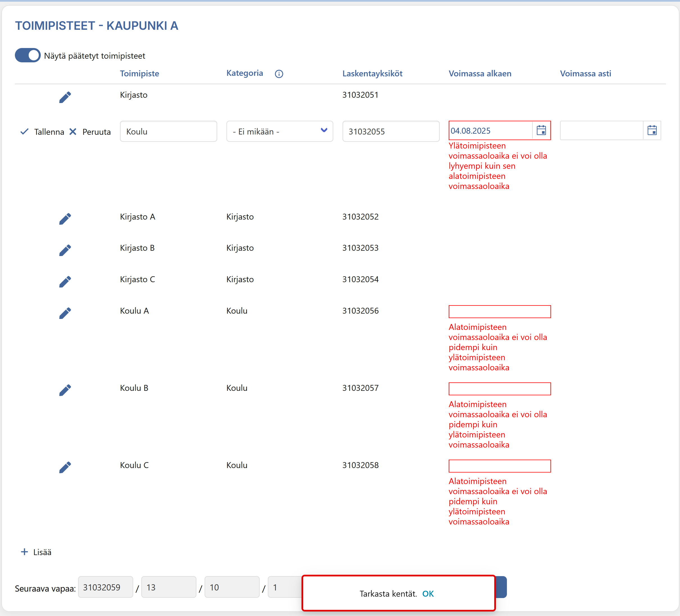680x616 pixels.
Task: Open calendar for Voimassa alkaen date
Action: tap(541, 130)
